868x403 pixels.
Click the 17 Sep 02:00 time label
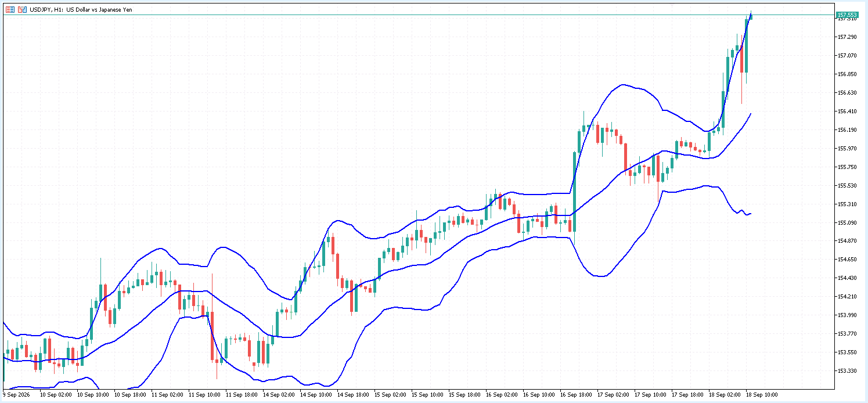[613, 394]
